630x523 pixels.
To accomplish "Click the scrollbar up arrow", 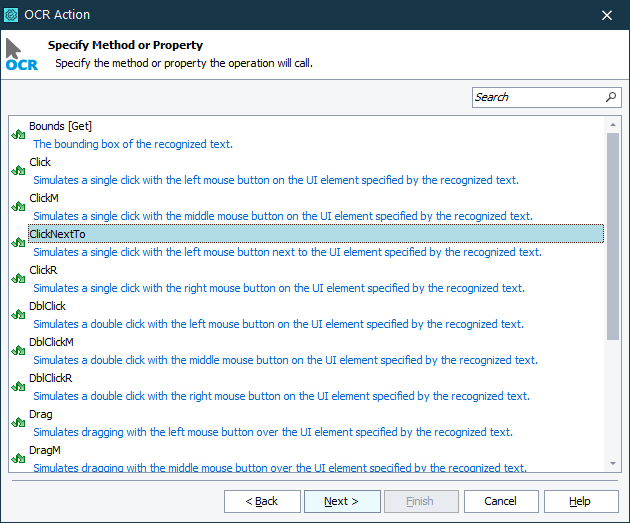I will pyautogui.click(x=613, y=124).
